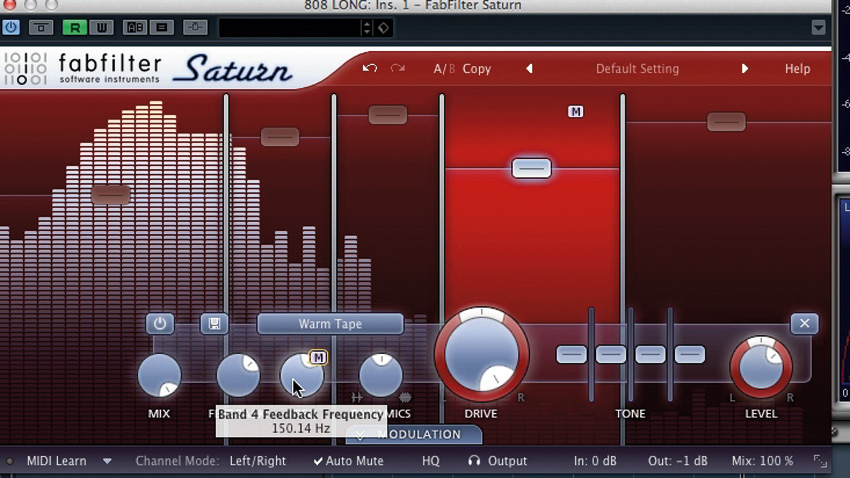Click the fourth TONE slider handle
The image size is (850, 478).
pos(690,354)
